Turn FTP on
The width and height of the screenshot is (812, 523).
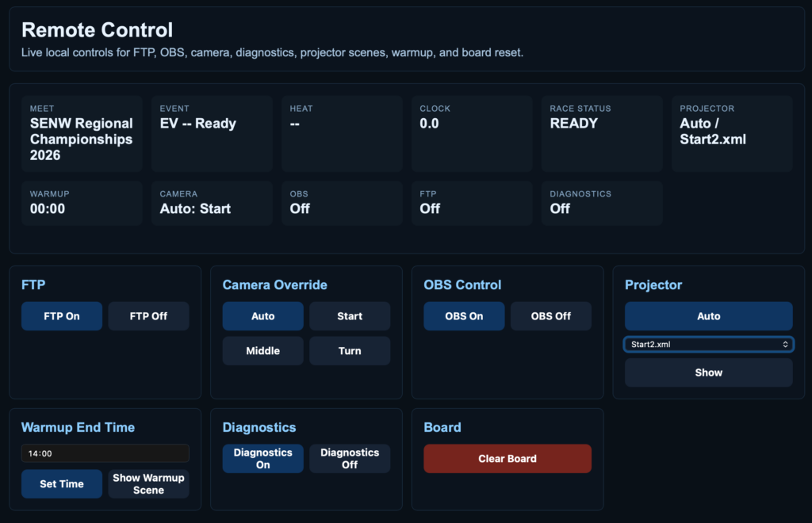[x=62, y=316]
